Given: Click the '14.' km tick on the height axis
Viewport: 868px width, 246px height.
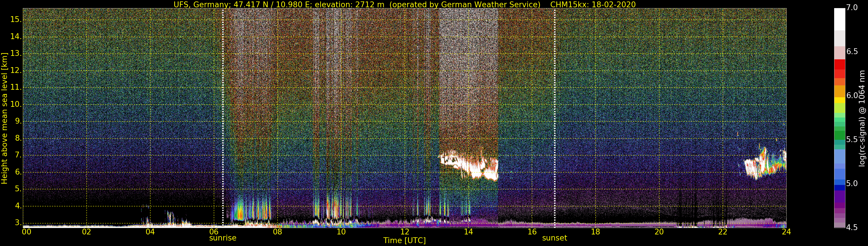Looking at the screenshot, I should click(16, 37).
